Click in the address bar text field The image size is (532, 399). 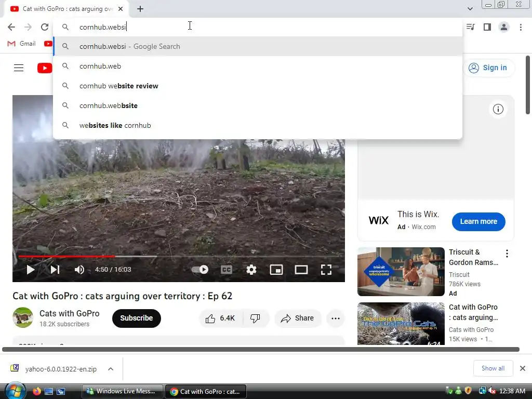(x=258, y=27)
